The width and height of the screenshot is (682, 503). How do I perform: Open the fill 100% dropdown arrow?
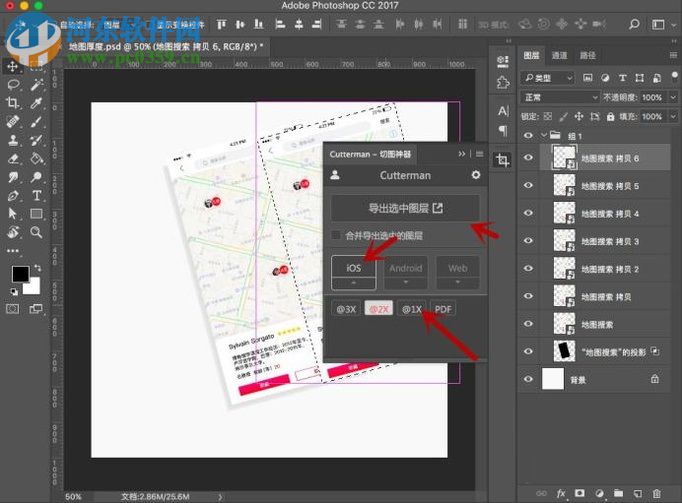click(673, 117)
